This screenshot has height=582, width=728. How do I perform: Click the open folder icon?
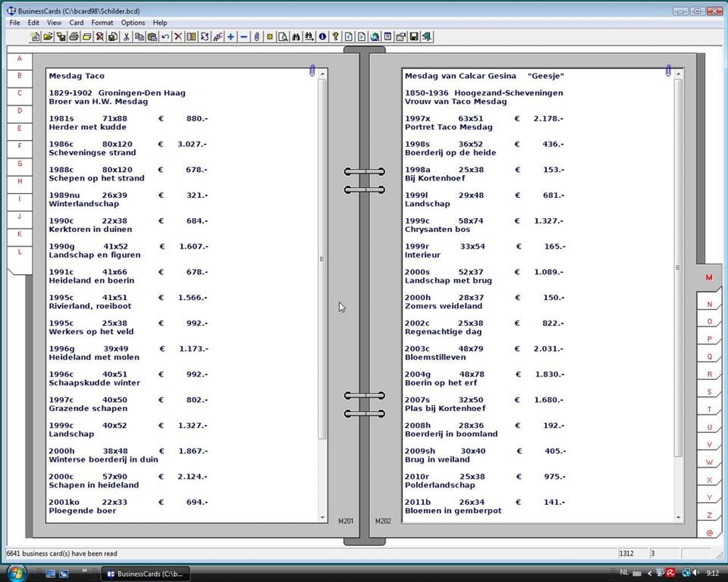pos(48,37)
